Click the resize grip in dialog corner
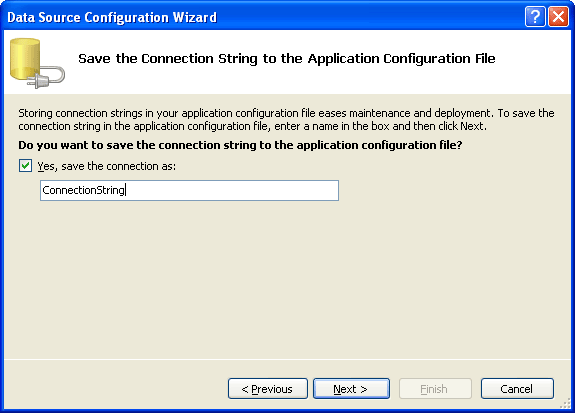The image size is (575, 413). (x=565, y=404)
